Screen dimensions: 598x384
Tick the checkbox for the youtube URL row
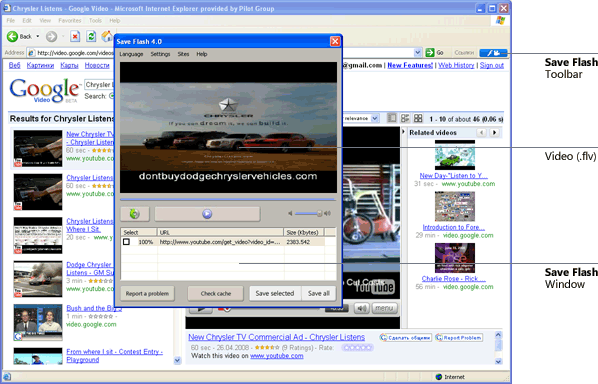click(x=126, y=242)
